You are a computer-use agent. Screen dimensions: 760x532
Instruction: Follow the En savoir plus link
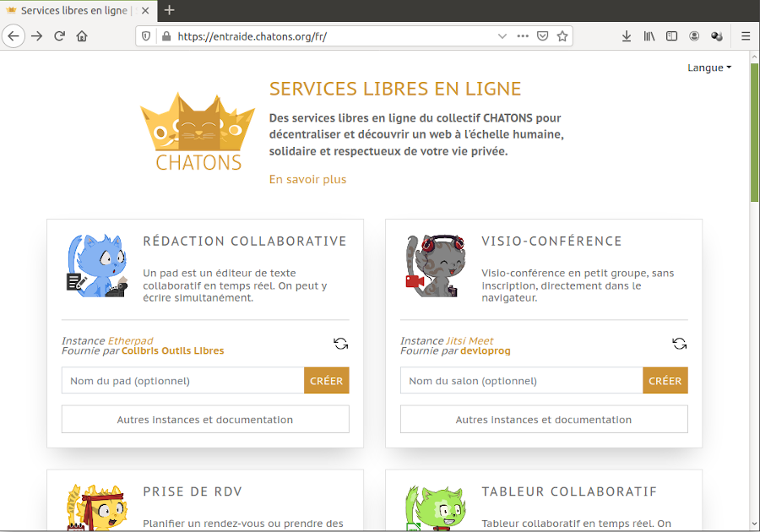click(307, 179)
